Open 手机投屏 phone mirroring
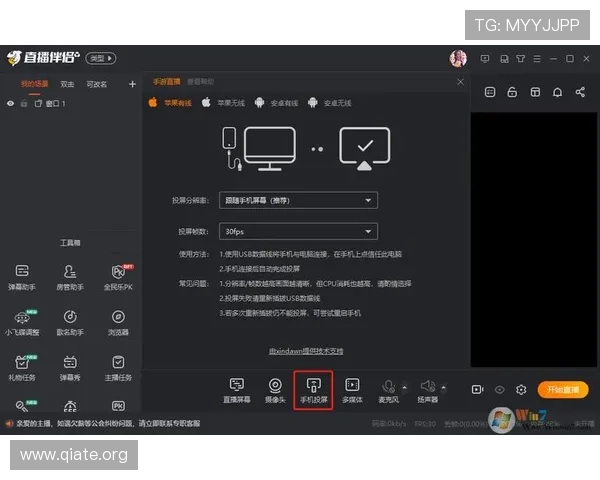Viewport: 600px width, 480px height. (x=313, y=390)
